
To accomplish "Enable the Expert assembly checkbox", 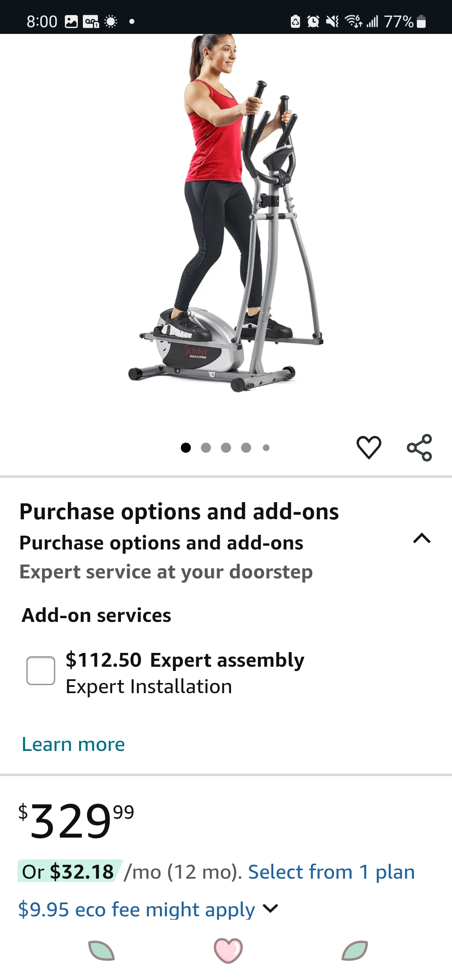I will click(41, 671).
